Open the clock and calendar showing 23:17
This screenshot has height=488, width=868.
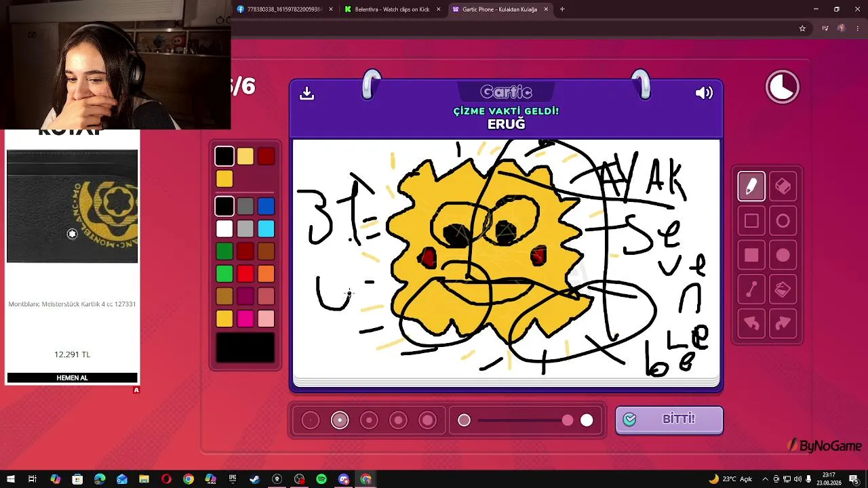(x=829, y=479)
